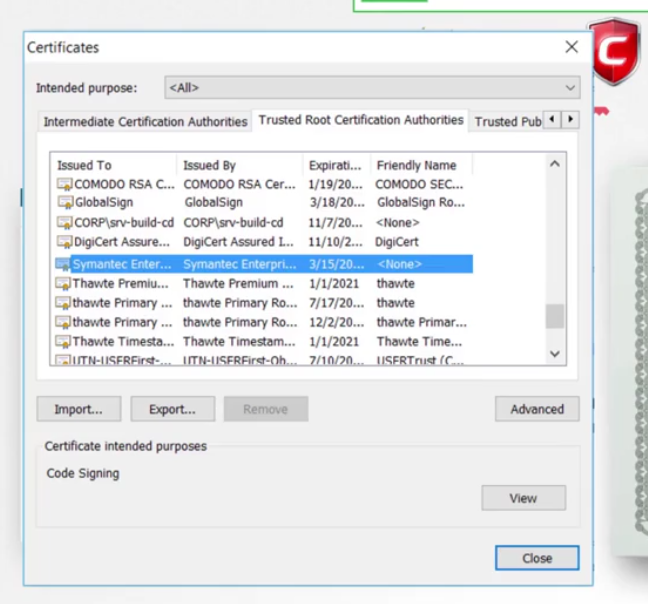
Task: Click the Symantec Enterprise certificate icon
Action: coord(63,264)
